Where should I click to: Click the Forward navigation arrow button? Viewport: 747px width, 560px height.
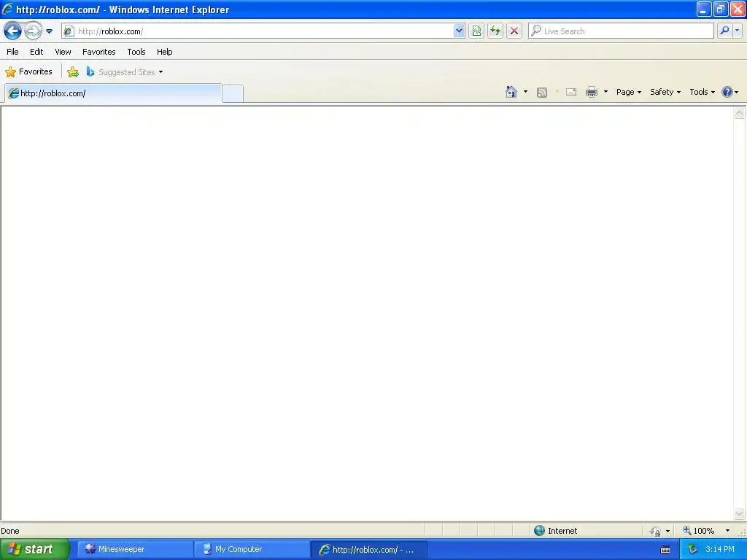tap(33, 31)
